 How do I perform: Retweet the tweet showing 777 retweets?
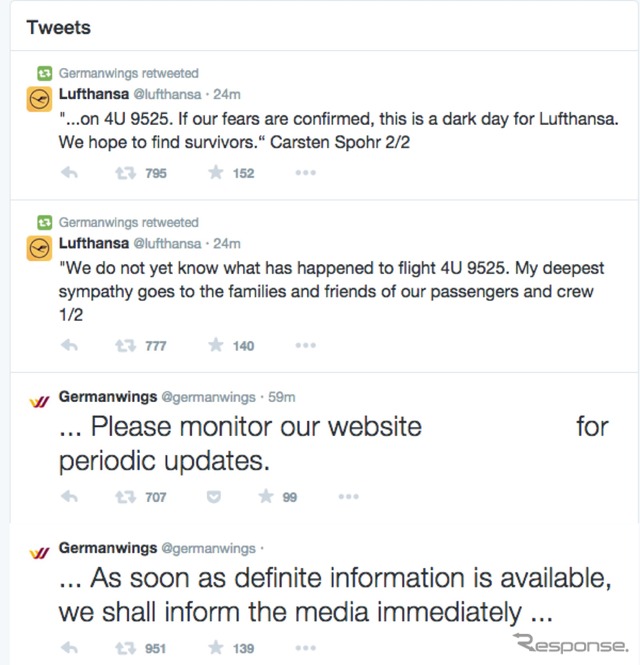[x=126, y=346]
